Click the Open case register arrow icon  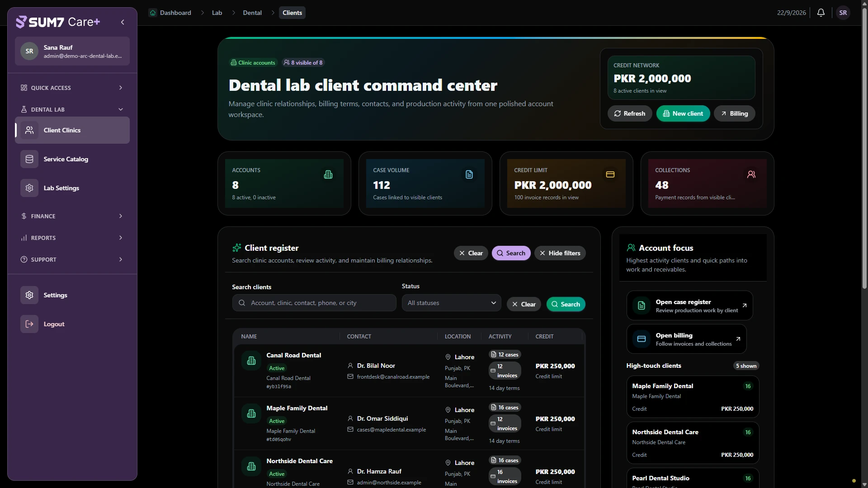[744, 305]
